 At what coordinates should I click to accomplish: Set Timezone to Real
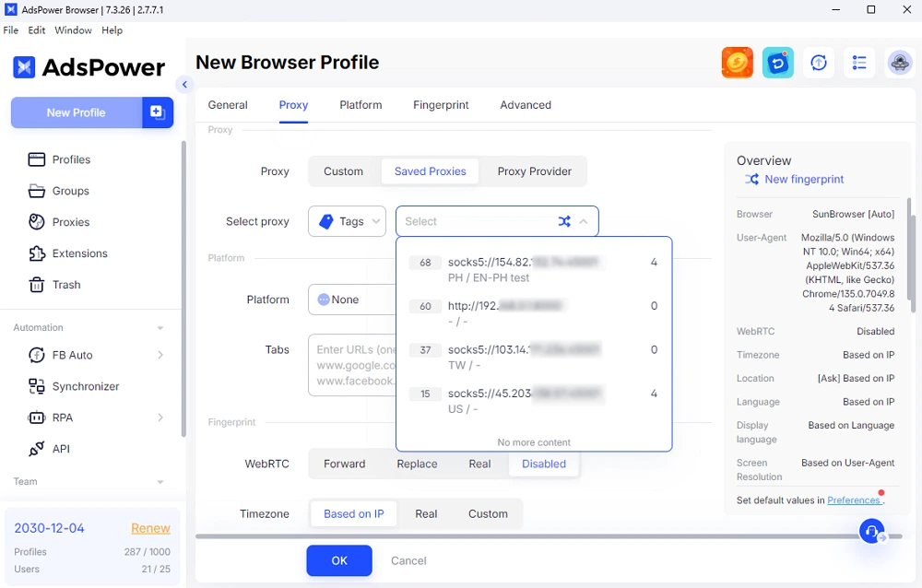tap(426, 514)
